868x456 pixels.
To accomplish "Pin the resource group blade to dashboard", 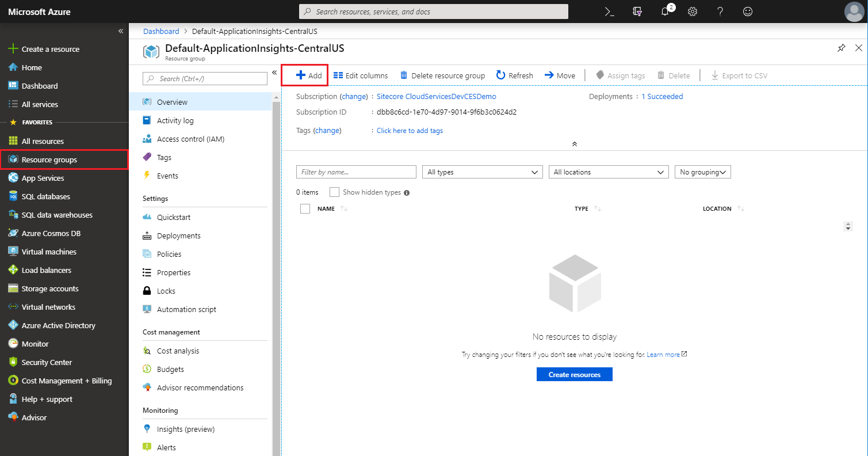I will [x=842, y=48].
